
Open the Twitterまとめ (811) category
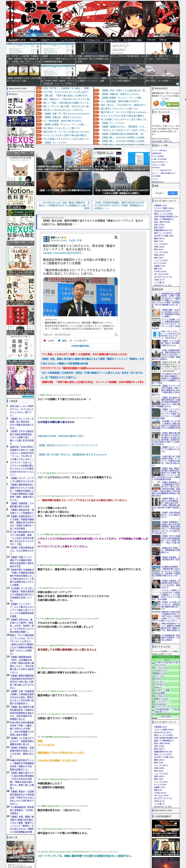point(163,211)
